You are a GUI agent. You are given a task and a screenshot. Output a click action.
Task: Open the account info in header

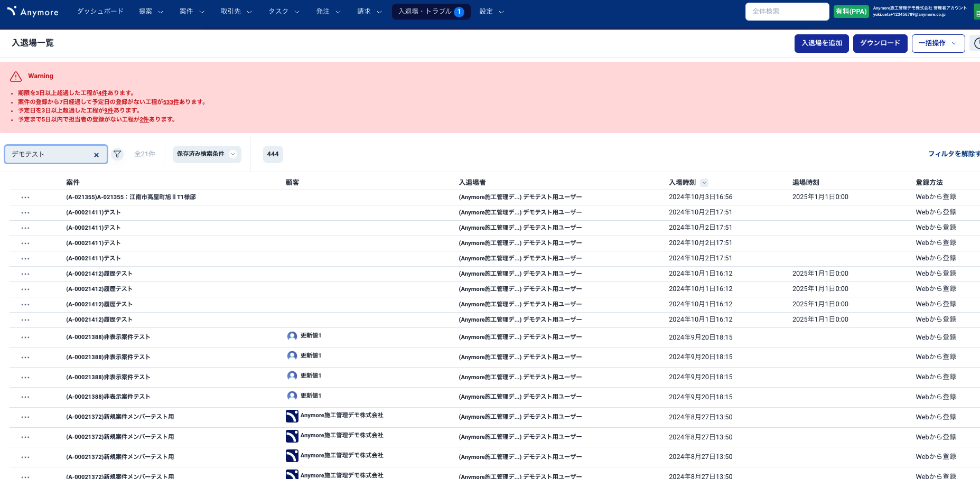(920, 12)
